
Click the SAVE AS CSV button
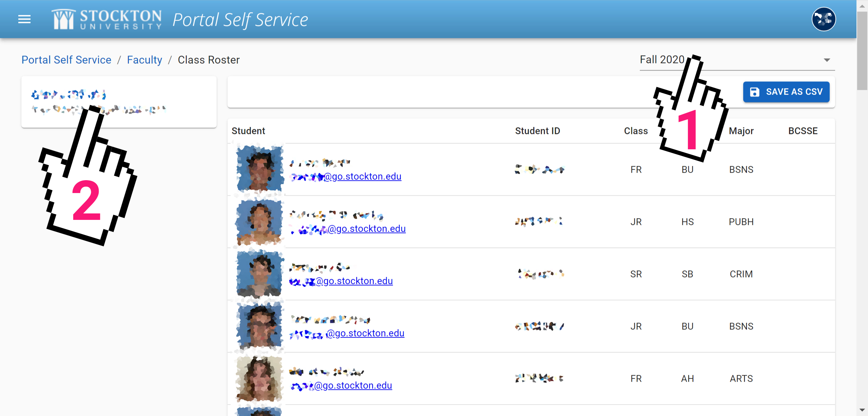coord(786,92)
